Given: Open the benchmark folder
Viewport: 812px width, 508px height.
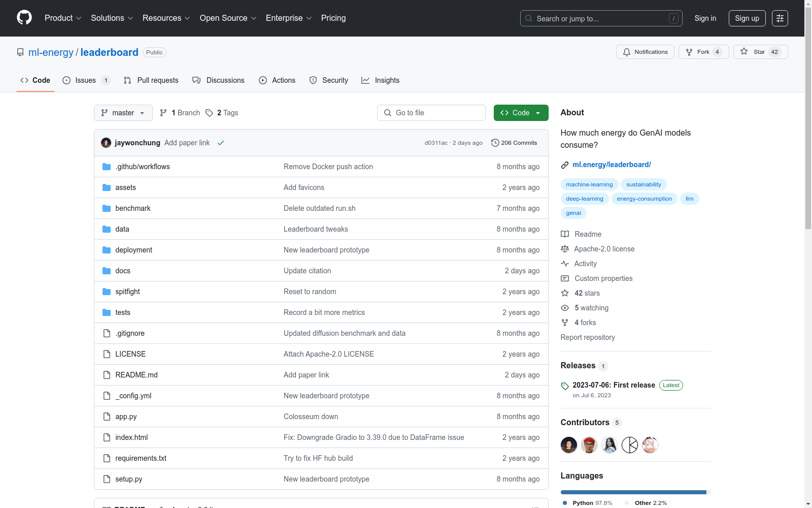Looking at the screenshot, I should coord(133,208).
